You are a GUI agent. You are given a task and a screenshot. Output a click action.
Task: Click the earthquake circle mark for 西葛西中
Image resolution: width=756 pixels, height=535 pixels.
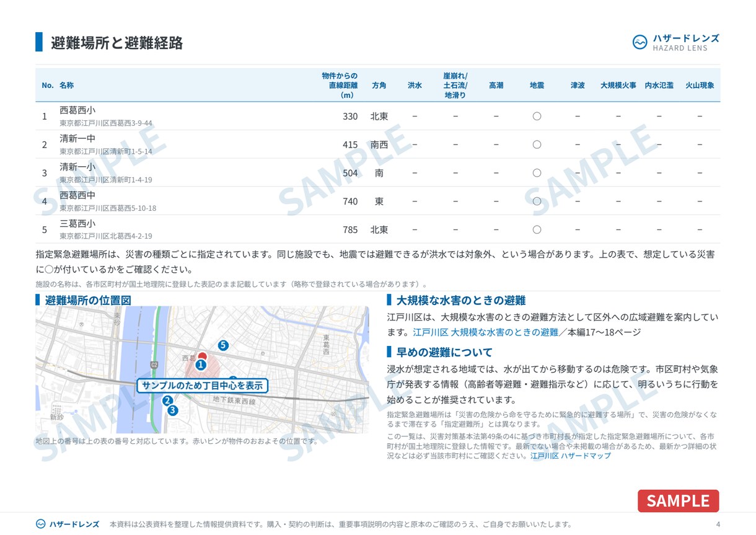pos(537,201)
